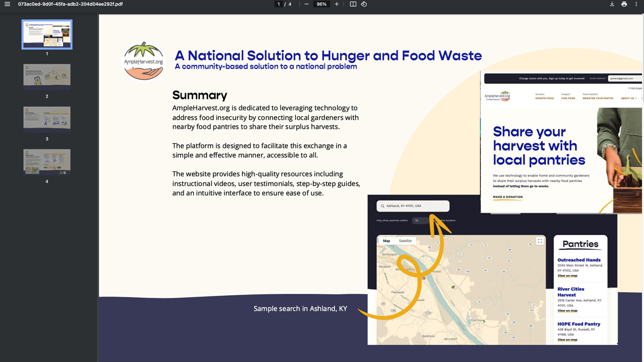Screen dimensions: 644x362
Task: Click "View on map" under Outreached Hands
Action: tap(568, 276)
